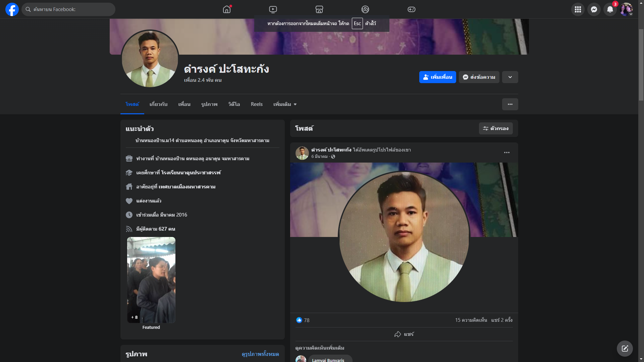Click the Facebook search field
This screenshot has width=644, height=362.
tap(68, 9)
